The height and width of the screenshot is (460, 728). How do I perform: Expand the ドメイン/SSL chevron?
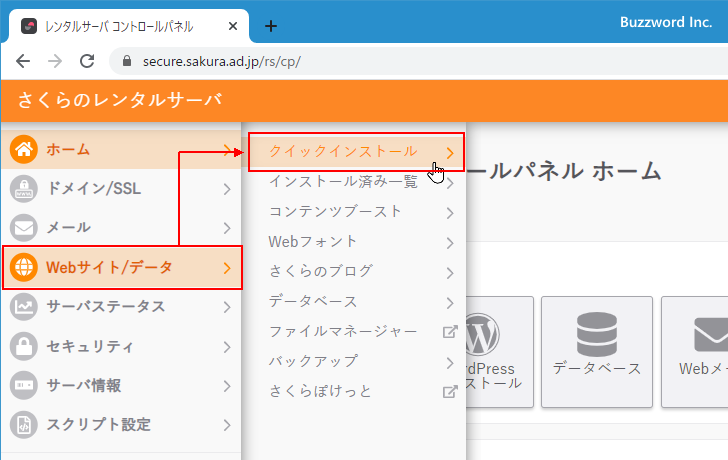click(x=227, y=189)
